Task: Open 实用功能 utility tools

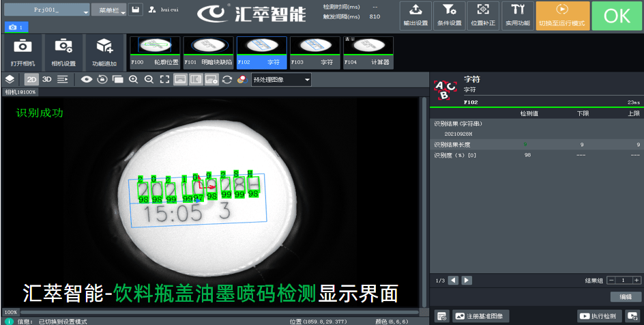Action: click(x=518, y=15)
